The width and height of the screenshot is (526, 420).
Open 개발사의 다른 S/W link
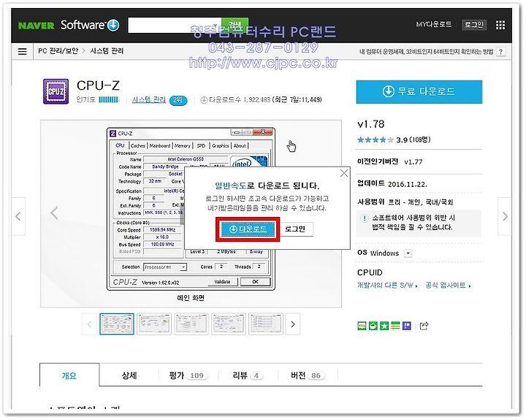[x=387, y=286]
